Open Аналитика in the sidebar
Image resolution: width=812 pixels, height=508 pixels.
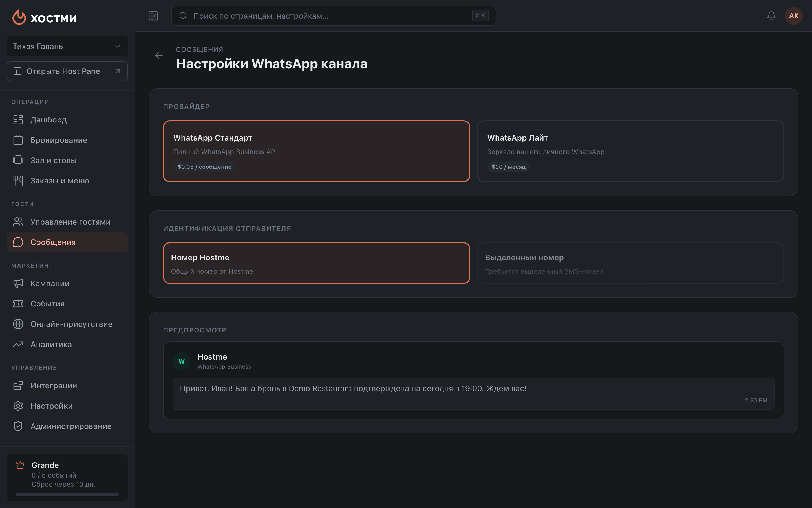[x=67, y=344]
